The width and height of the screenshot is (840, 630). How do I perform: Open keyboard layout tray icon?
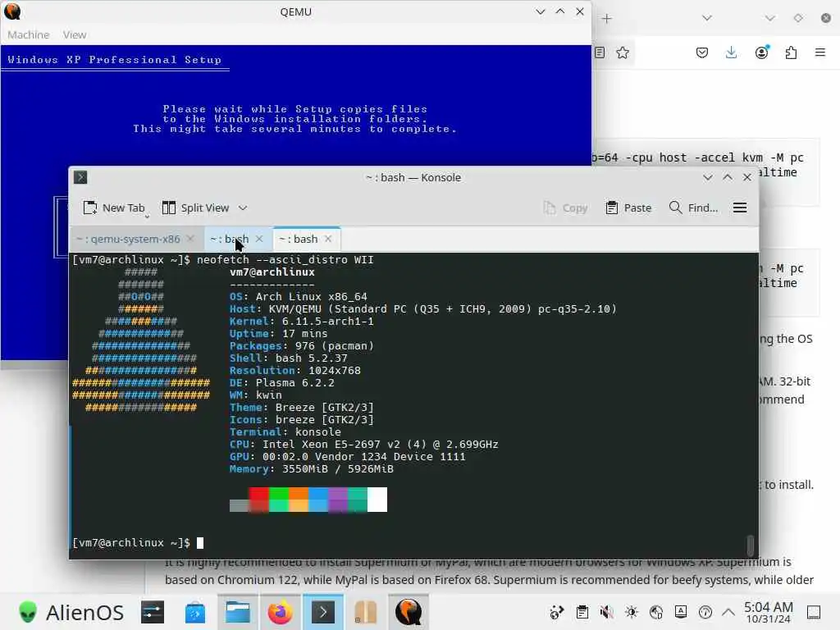click(x=681, y=612)
